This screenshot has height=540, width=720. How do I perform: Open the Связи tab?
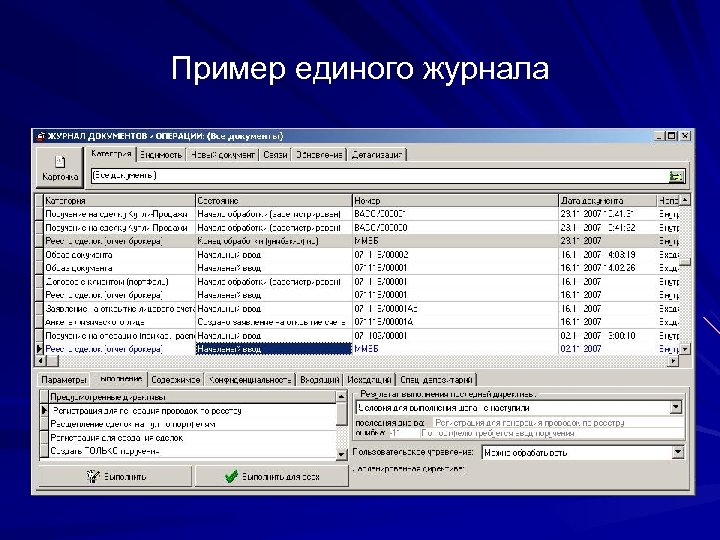[275, 155]
